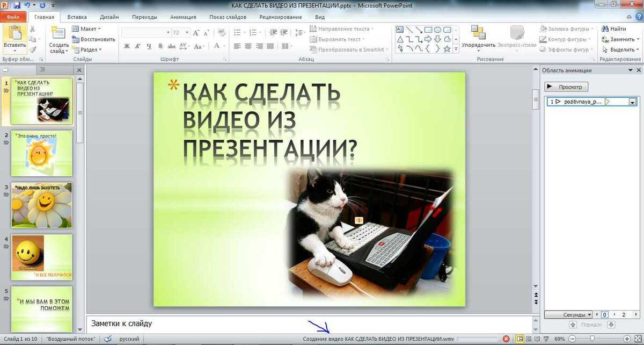Click fit slide to window icon
This screenshot has height=345, width=644.
[x=638, y=339]
